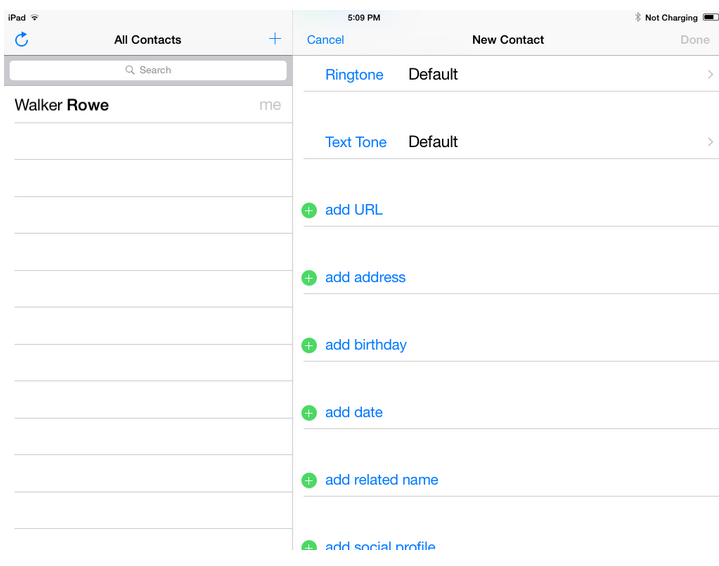Open Ringtone options via chevron
The width and height of the screenshot is (719, 566).
[x=710, y=74]
